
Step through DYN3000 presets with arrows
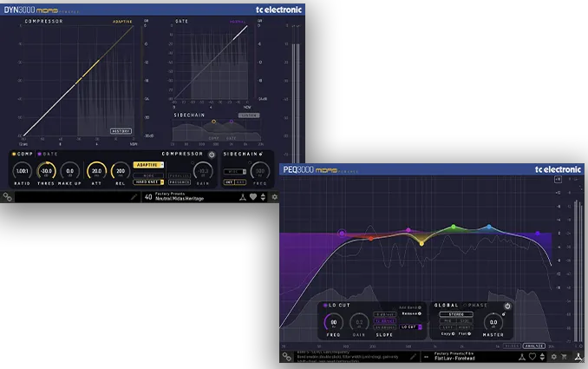(x=263, y=197)
